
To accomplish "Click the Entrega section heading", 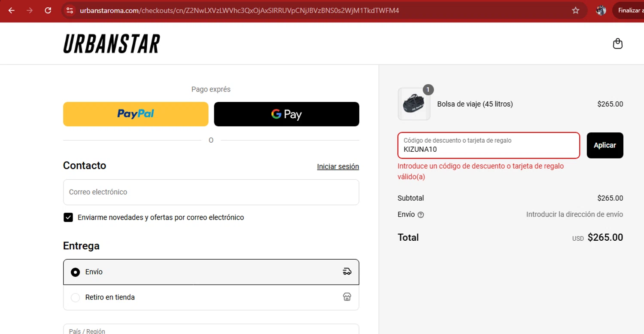I will pyautogui.click(x=81, y=246).
